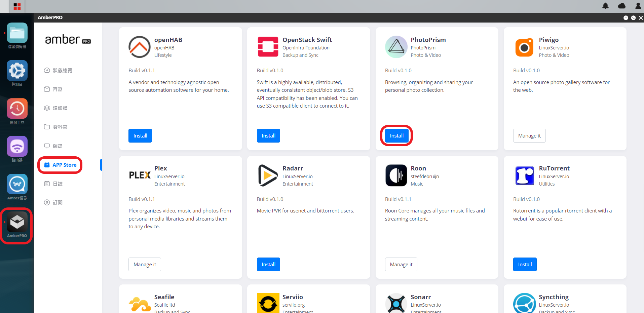Screen dimensions: 644x313
Task: Install the RuTorrent app
Action: (525, 265)
